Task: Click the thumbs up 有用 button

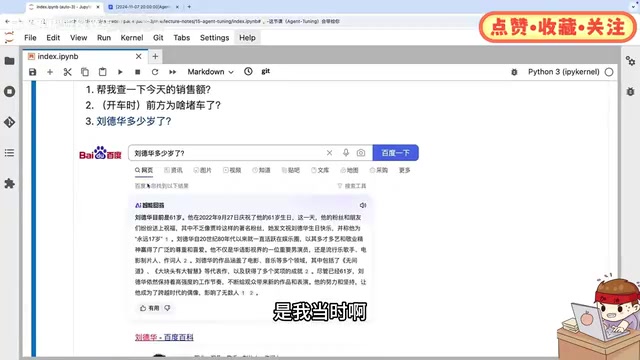Action: tap(149, 308)
